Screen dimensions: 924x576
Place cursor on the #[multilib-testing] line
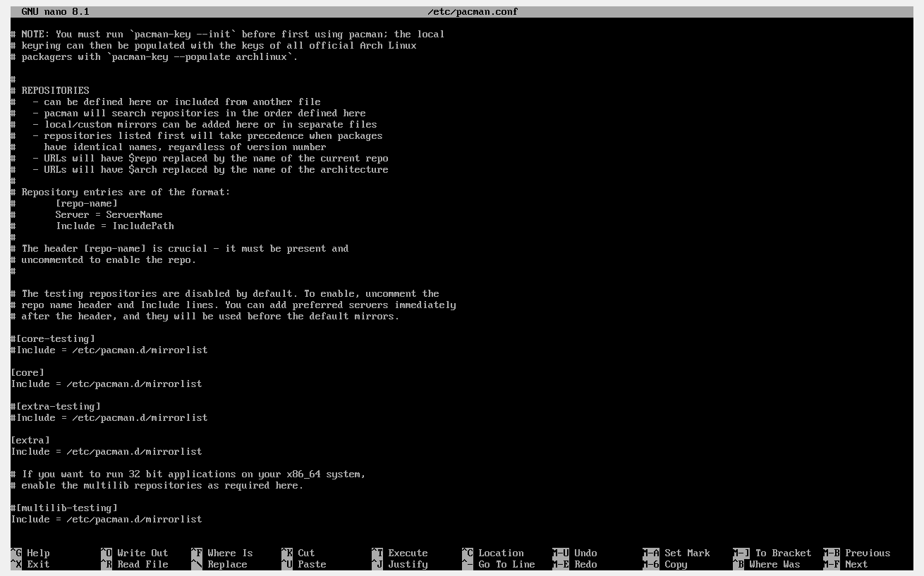[x=64, y=508]
